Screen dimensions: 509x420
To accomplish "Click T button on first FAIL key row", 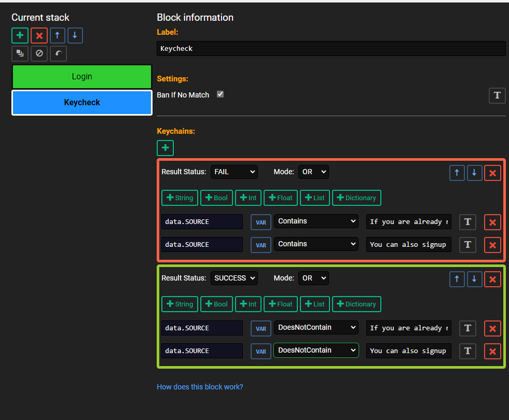I will click(467, 222).
